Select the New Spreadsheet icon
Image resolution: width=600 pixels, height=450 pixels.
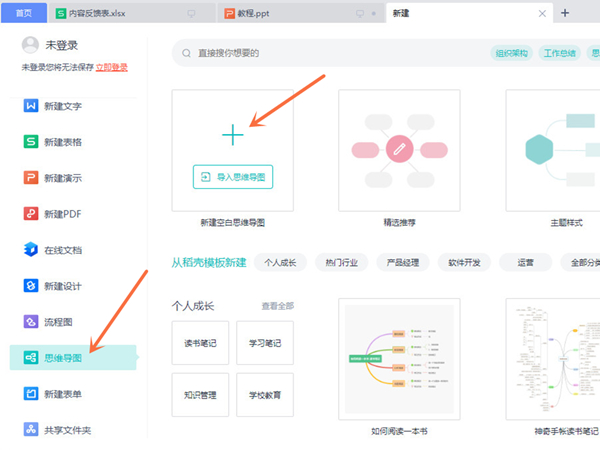pos(31,142)
